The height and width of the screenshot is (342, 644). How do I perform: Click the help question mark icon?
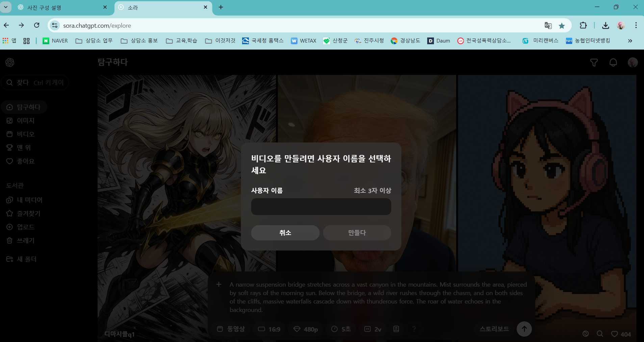tap(414, 329)
